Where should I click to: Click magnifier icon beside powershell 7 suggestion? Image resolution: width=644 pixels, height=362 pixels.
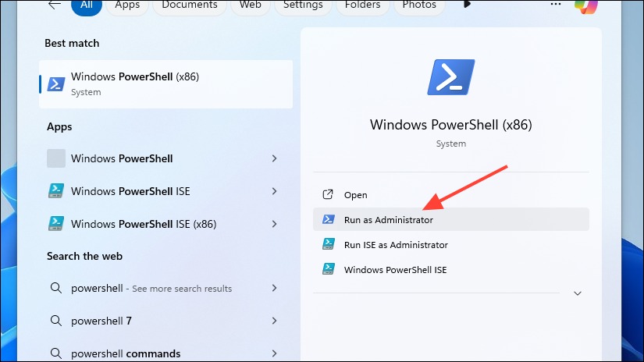(x=56, y=321)
